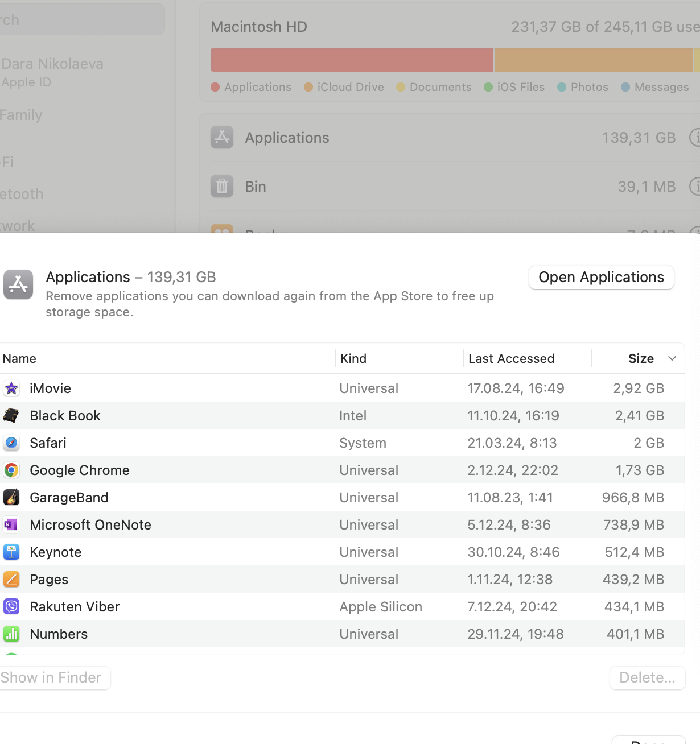Open Dara Nikolaeva Apple ID sidebar item

click(x=52, y=72)
